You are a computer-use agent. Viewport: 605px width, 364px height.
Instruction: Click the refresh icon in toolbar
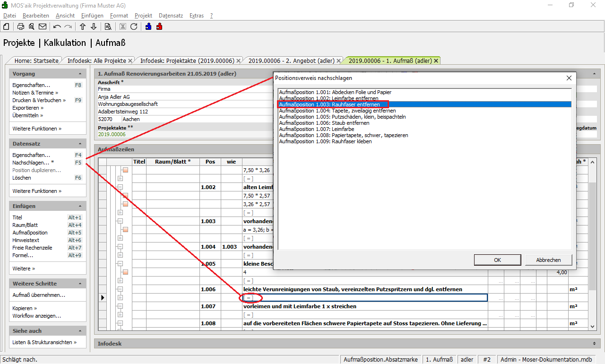(134, 26)
